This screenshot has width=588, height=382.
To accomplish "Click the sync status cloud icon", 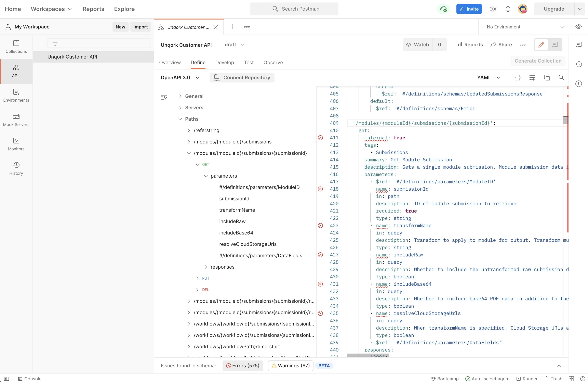I will pos(443,9).
